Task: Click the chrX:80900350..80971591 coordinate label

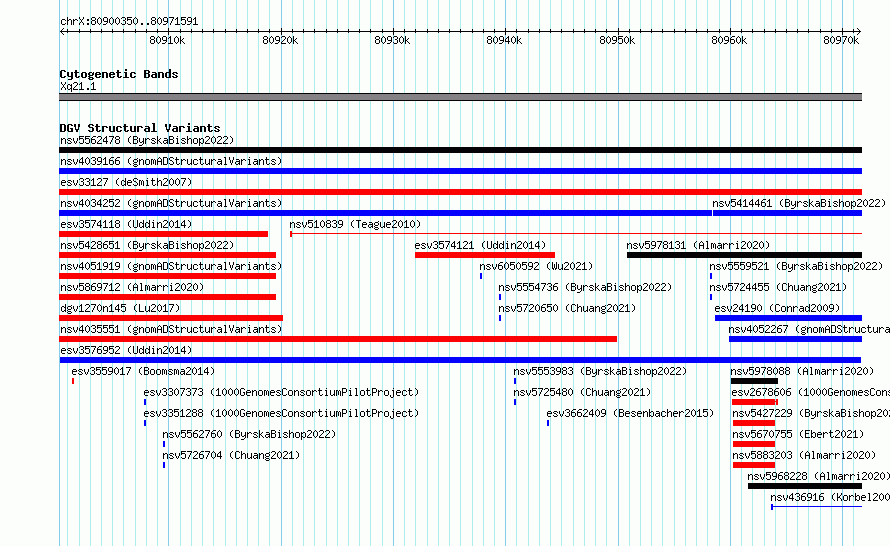Action: click(x=129, y=22)
